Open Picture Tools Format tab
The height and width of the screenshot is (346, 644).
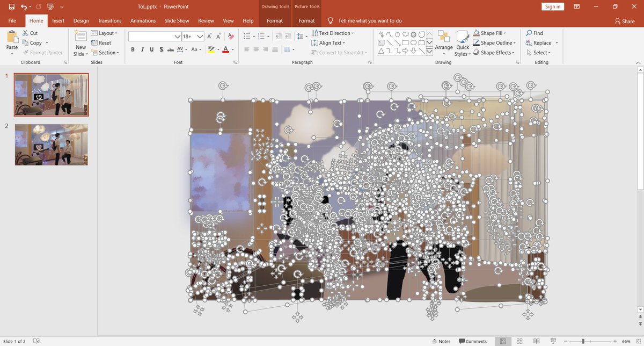click(306, 21)
